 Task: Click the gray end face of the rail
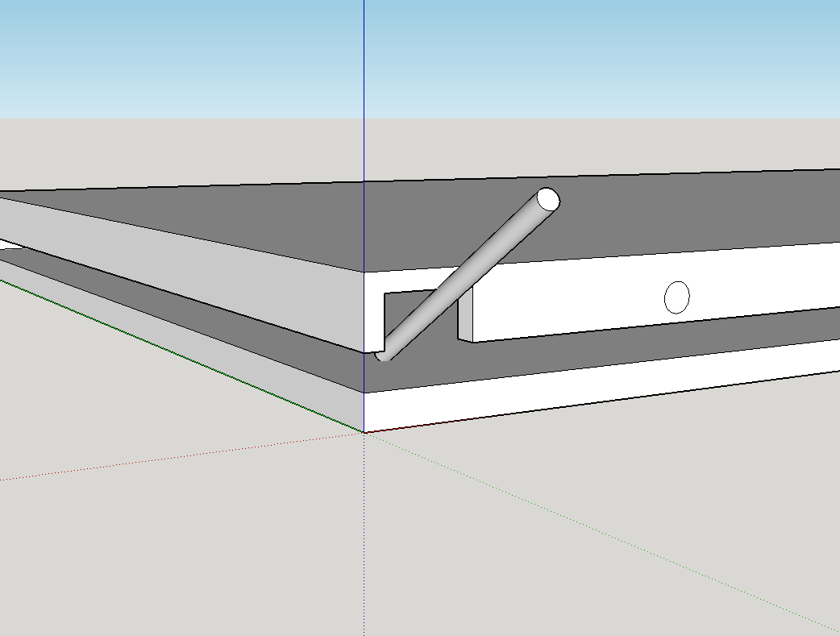pyautogui.click(x=465, y=319)
